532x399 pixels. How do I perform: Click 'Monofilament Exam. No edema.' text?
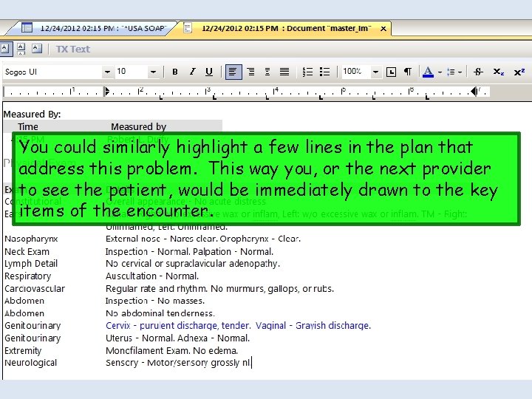[172, 350]
